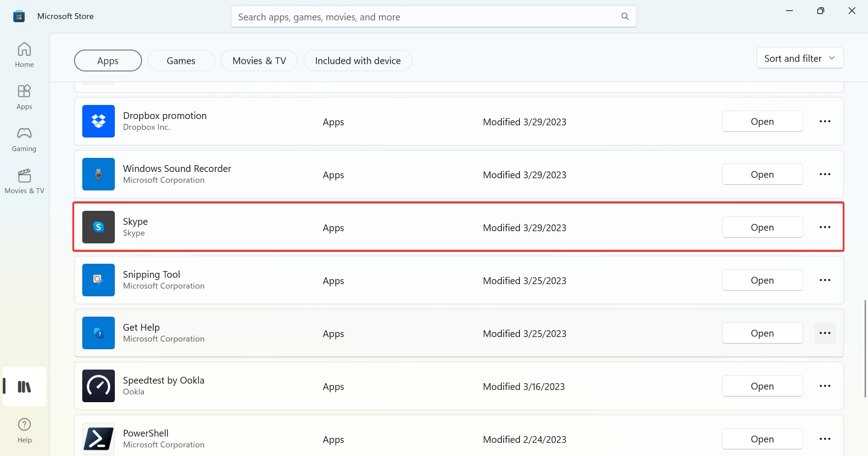This screenshot has height=456, width=868.
Task: Open more options for Dropbox promotion
Action: tap(825, 121)
